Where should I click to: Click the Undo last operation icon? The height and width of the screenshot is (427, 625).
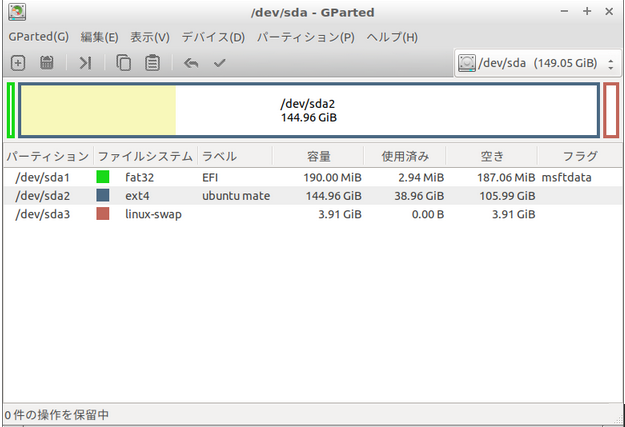191,63
